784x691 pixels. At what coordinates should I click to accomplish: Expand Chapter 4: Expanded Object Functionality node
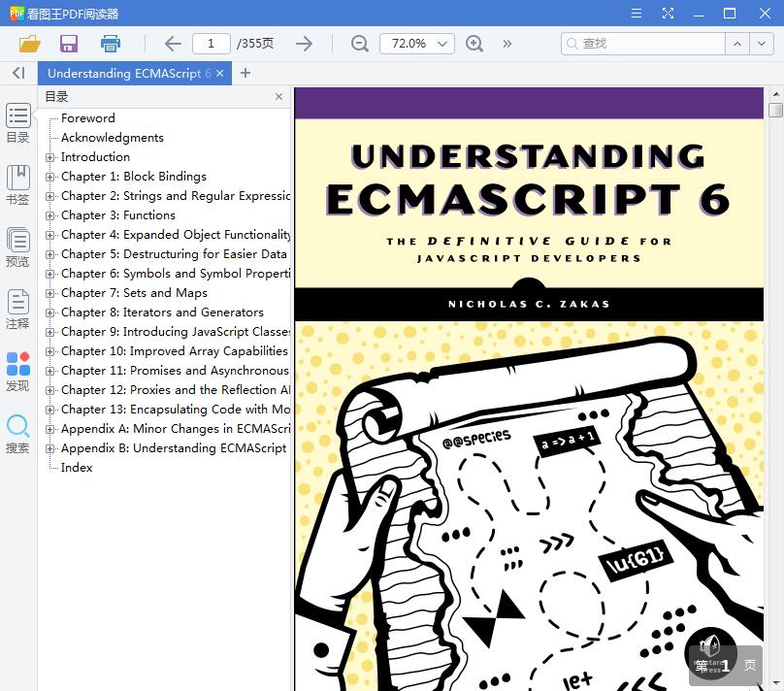pyautogui.click(x=49, y=235)
